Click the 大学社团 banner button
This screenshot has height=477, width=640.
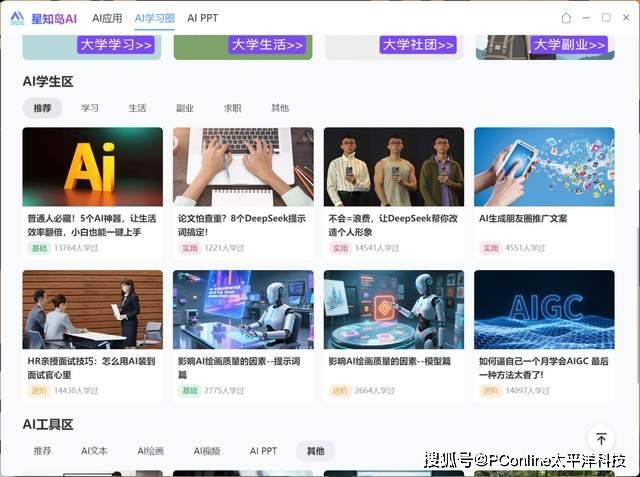tap(418, 45)
